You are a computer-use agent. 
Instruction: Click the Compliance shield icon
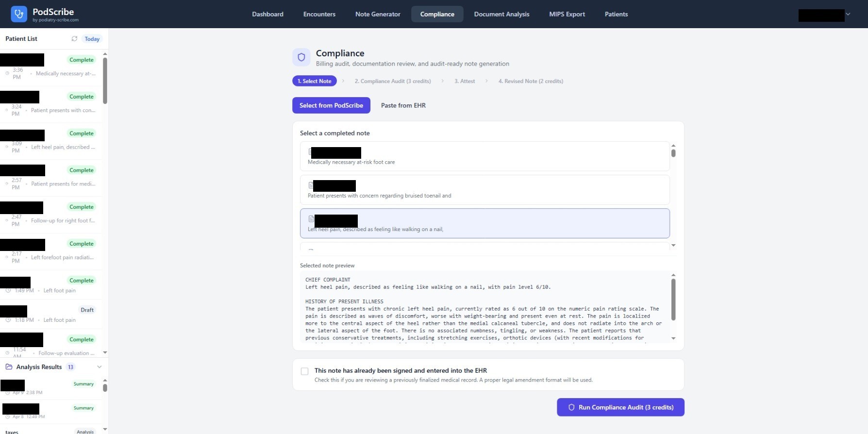(x=301, y=57)
